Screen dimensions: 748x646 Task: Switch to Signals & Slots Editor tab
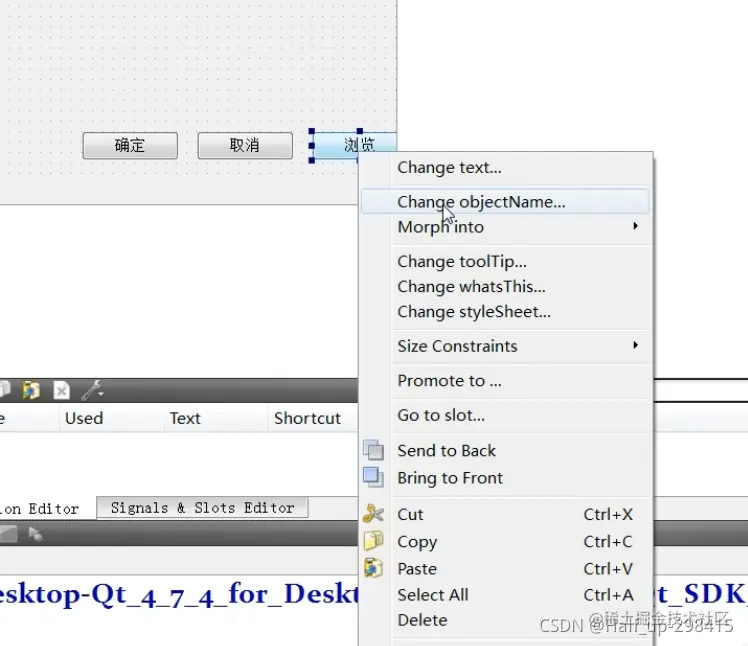coord(202,508)
